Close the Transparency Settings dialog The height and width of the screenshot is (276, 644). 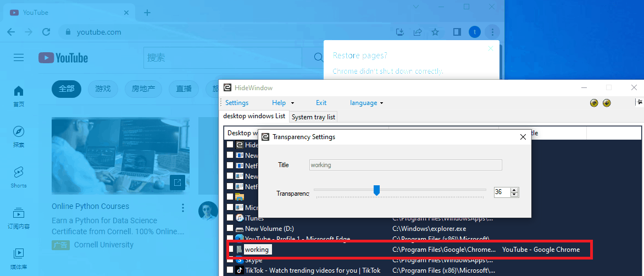[x=523, y=137]
